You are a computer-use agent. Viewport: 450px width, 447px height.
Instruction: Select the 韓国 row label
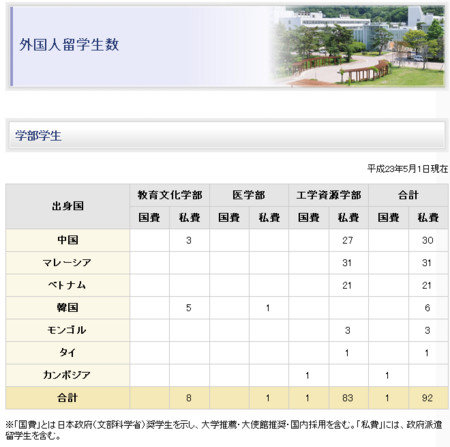click(x=68, y=308)
